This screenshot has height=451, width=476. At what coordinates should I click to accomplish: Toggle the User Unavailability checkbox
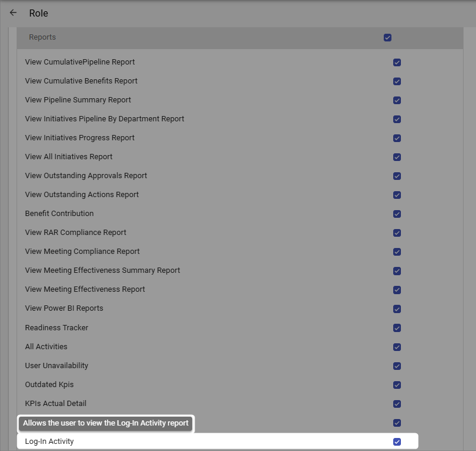[x=397, y=366]
